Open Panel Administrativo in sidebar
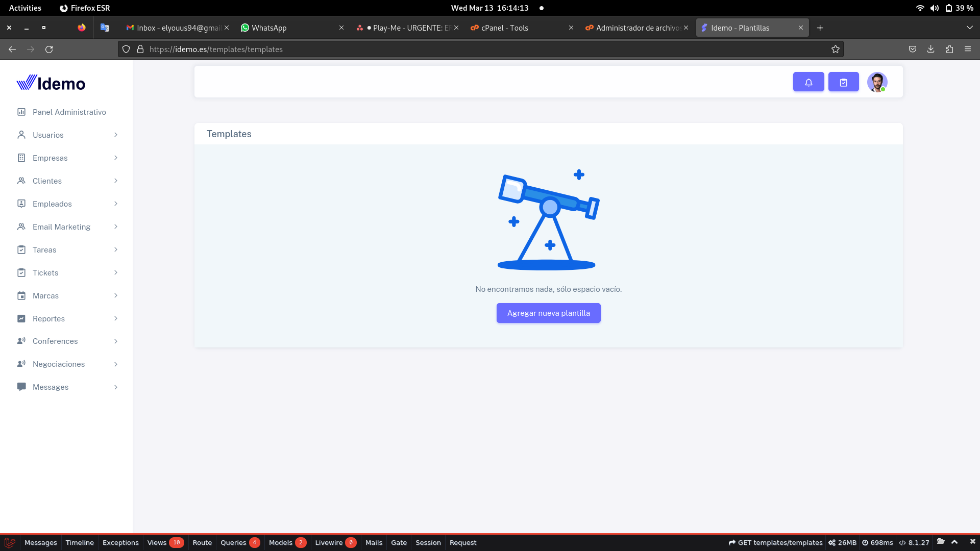The image size is (980, 551). 69,112
